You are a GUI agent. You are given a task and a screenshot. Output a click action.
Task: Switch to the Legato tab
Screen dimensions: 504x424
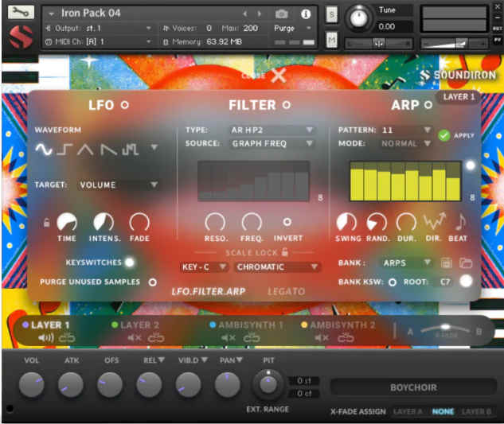(286, 291)
